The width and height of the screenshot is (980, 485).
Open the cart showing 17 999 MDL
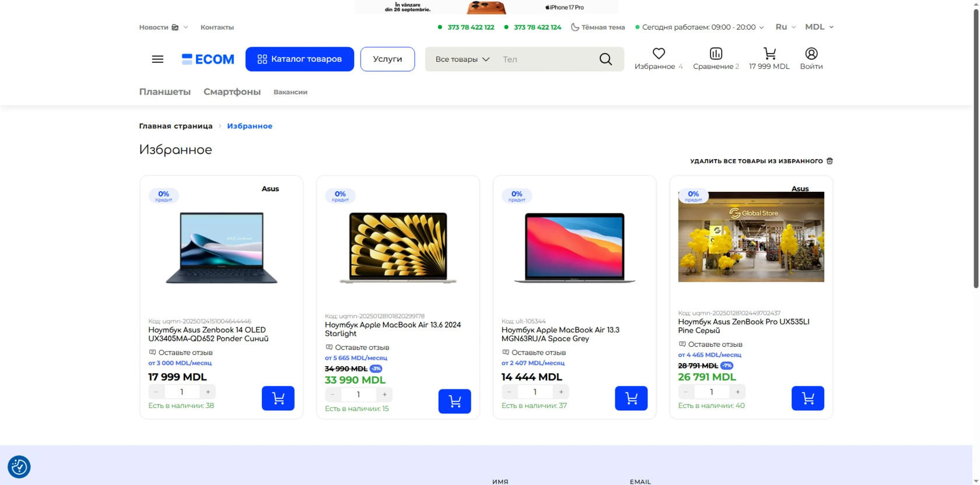point(769,59)
